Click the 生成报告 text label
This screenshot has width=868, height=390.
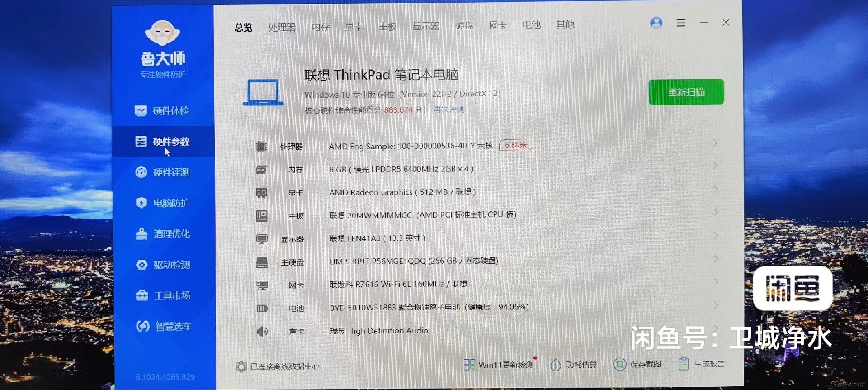[709, 364]
